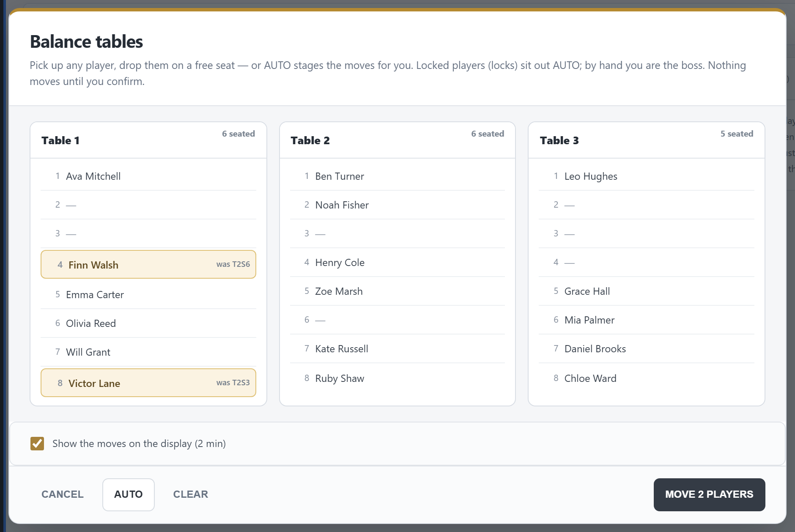This screenshot has height=532, width=795.
Task: Choose empty seat 2 at Table 1
Action: click(x=148, y=205)
